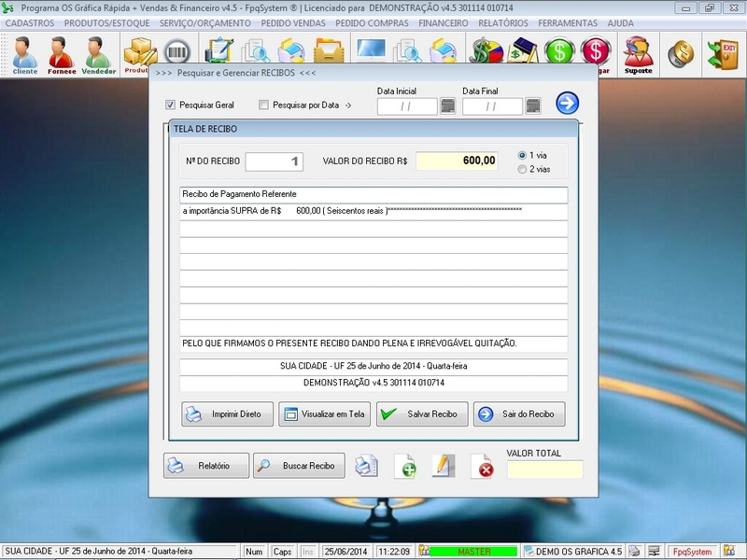Click the edit receipt pencil icon

pos(444,466)
